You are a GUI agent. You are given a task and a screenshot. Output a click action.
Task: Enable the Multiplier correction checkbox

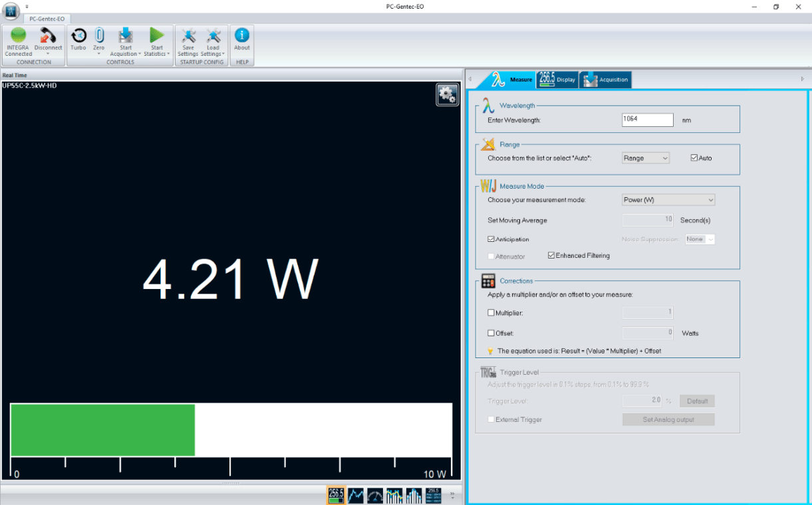(x=491, y=312)
